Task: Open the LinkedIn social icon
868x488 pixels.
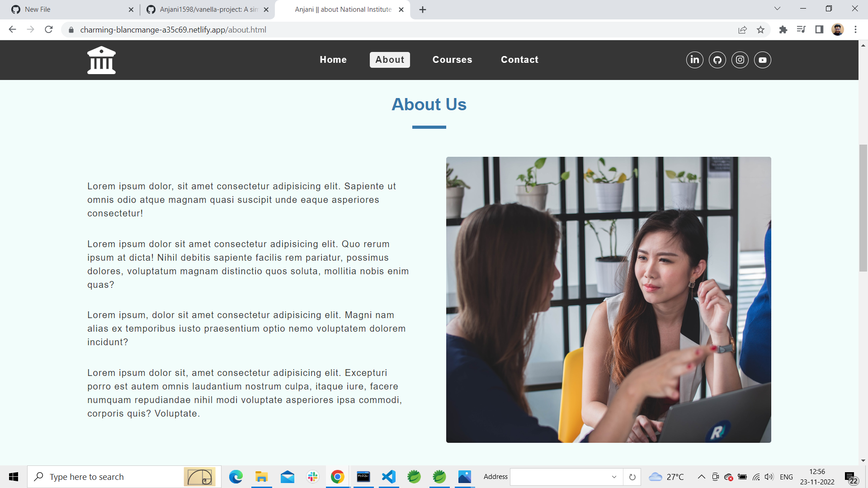Action: [x=695, y=60]
